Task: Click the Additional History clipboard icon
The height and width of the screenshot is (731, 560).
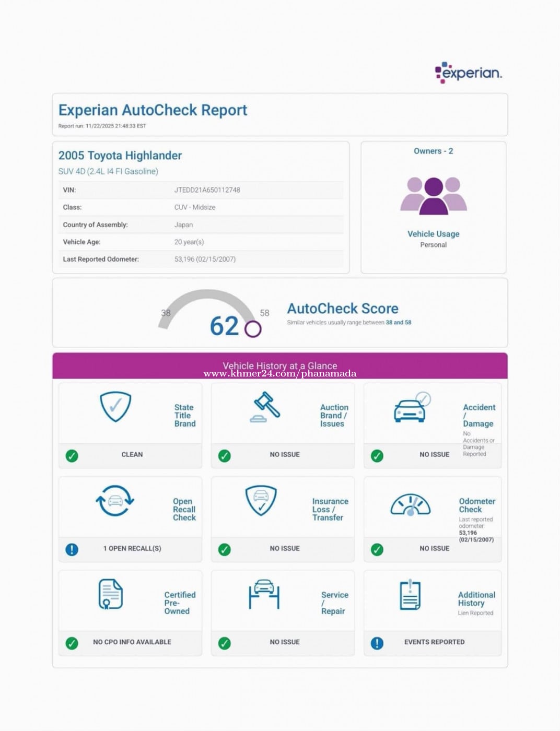Action: tap(410, 595)
